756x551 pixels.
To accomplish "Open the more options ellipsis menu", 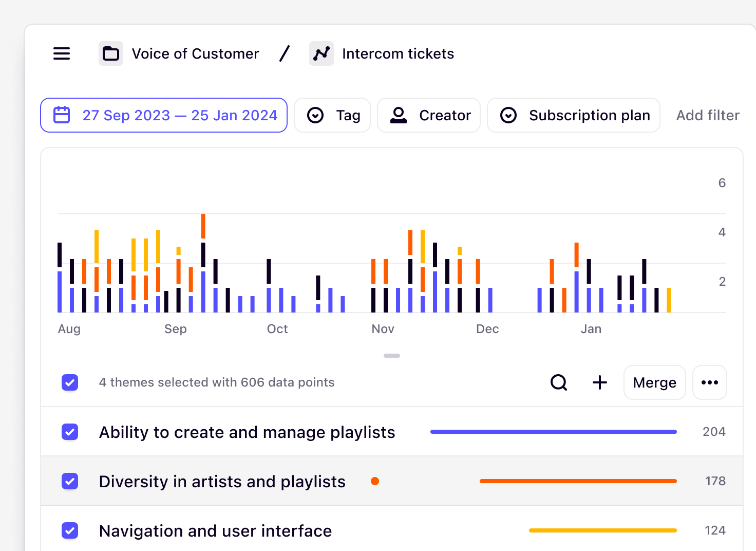I will tap(709, 382).
